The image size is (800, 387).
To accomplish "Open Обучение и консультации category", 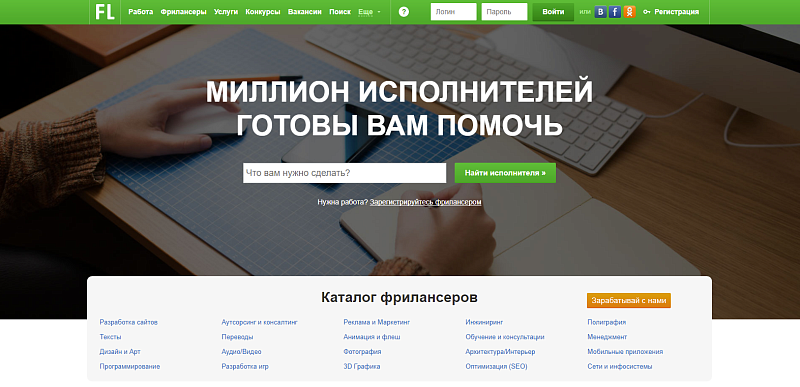I will 505,337.
